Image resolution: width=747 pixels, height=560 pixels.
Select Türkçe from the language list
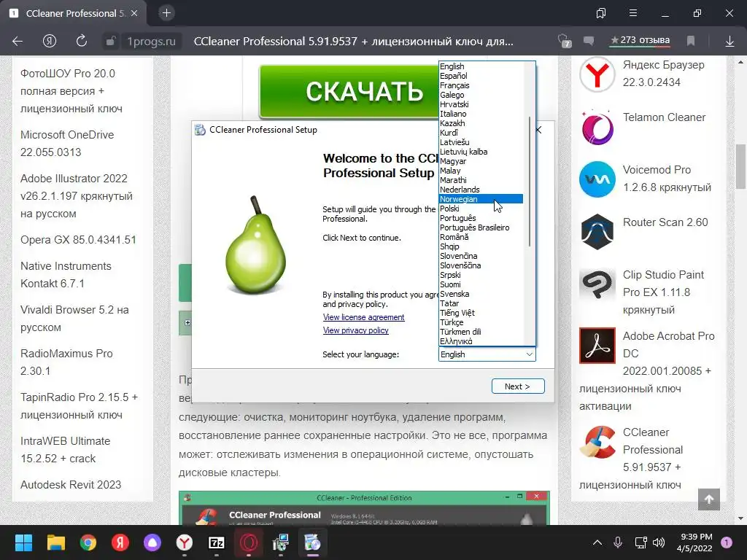(481, 322)
